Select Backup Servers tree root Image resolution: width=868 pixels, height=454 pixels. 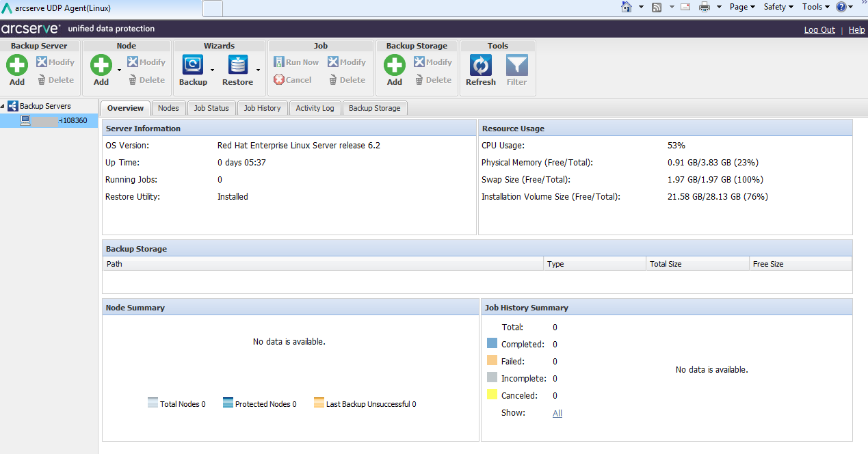(45, 106)
